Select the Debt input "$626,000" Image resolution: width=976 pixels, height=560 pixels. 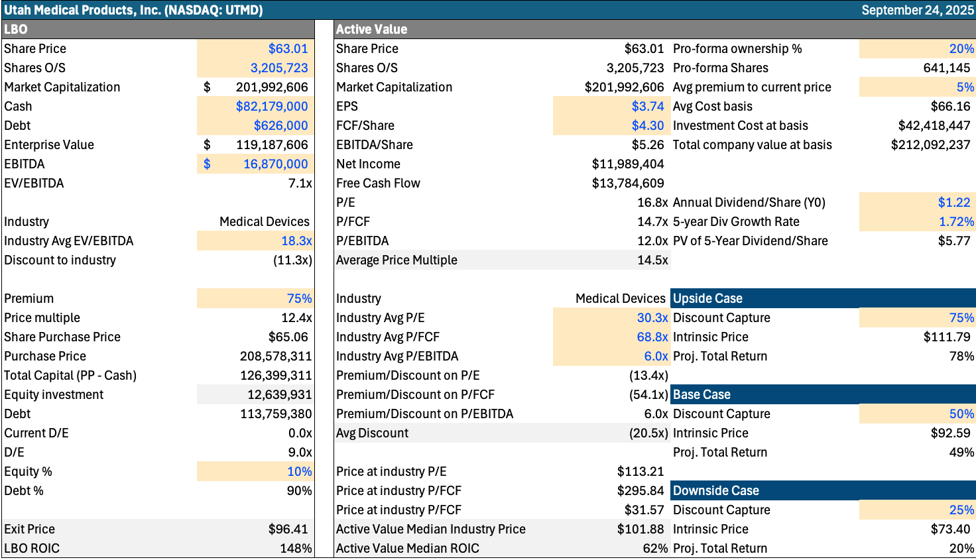pos(280,125)
